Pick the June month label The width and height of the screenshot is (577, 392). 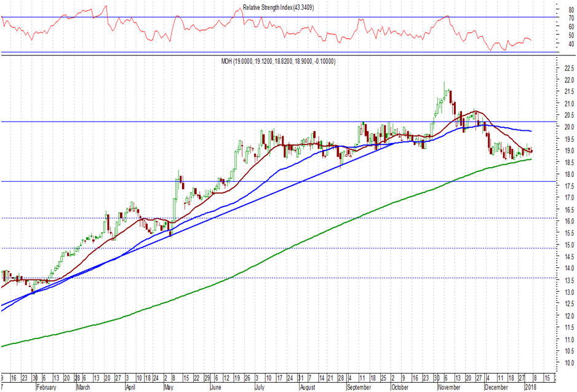pos(216,387)
